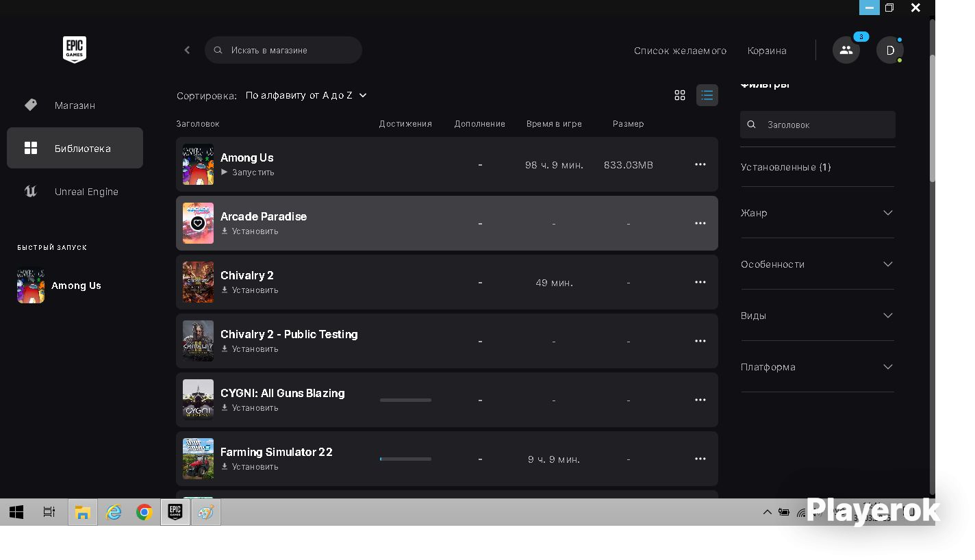Click the store search field
The image size is (975, 560).
coord(283,50)
